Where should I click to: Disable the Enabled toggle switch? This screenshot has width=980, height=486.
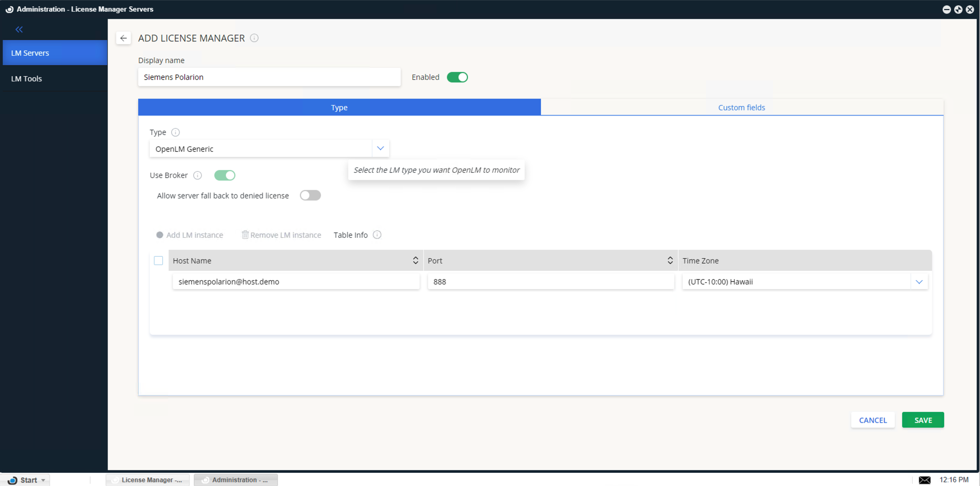tap(457, 77)
